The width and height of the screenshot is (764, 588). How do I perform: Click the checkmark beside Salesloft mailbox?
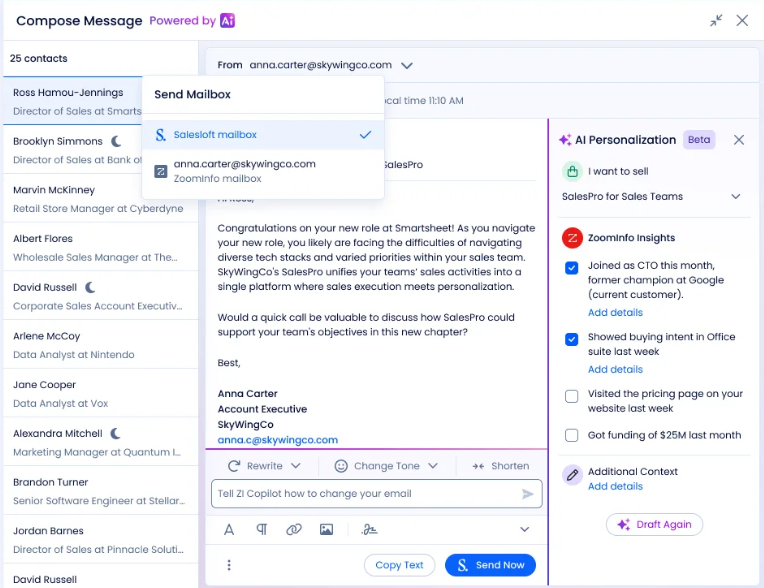click(365, 135)
